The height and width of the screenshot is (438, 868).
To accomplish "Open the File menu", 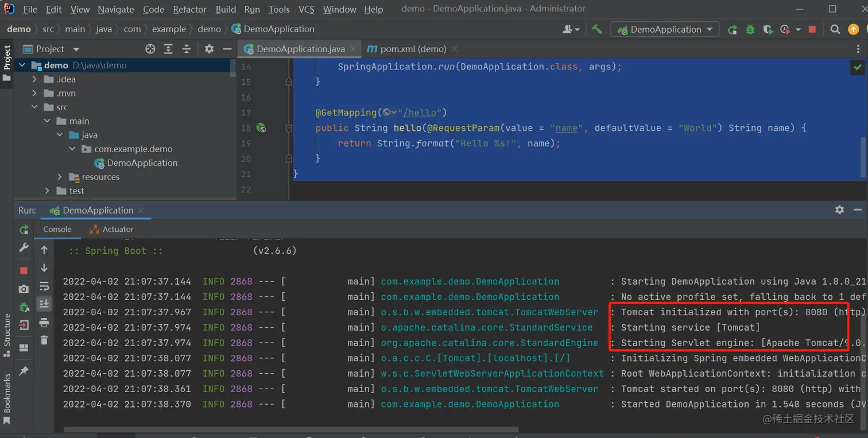I will point(30,9).
